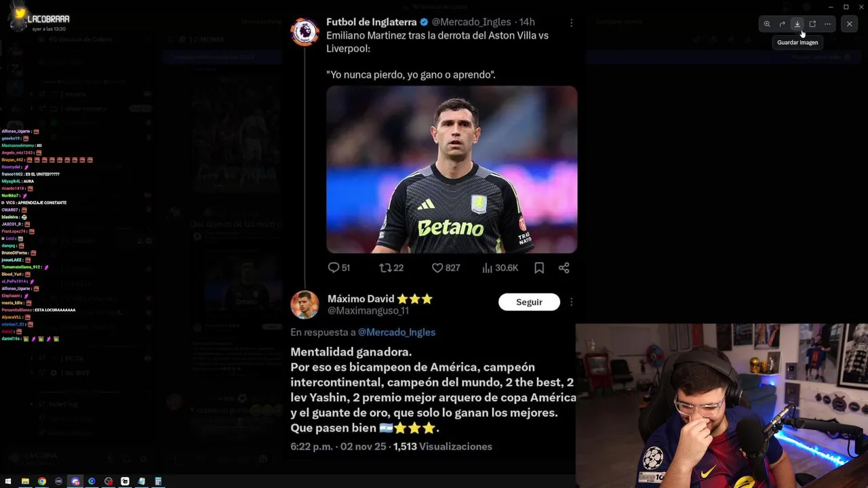Screen dimensions: 868x488
Task: Open Google Chrome from the taskbar
Action: pos(42,481)
